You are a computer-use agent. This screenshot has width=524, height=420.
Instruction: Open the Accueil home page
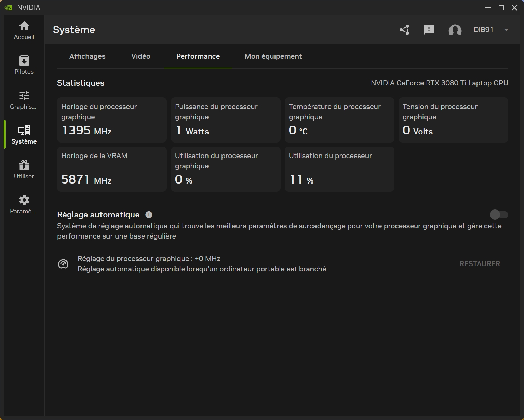pyautogui.click(x=24, y=30)
